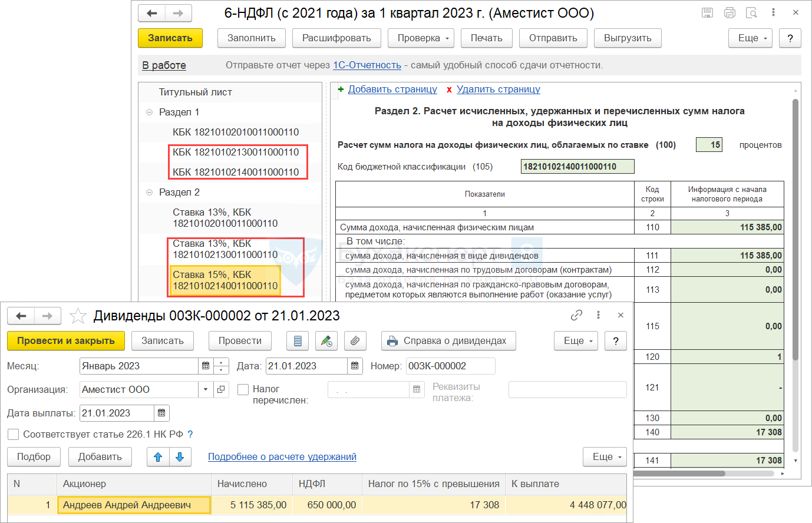This screenshot has width=812, height=523.
Task: Open calendar picker for Дата выплаты
Action: click(161, 413)
